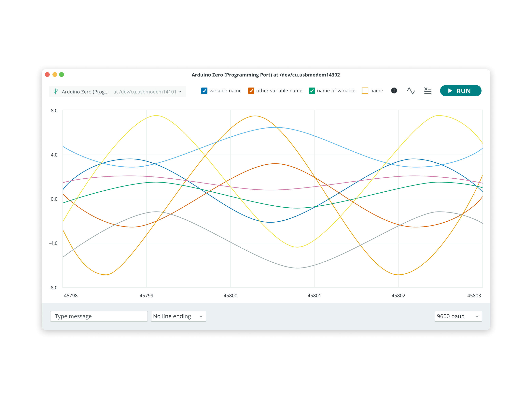This screenshot has width=532, height=399.
Task: Expand the No line ending dropdown
Action: [x=178, y=316]
